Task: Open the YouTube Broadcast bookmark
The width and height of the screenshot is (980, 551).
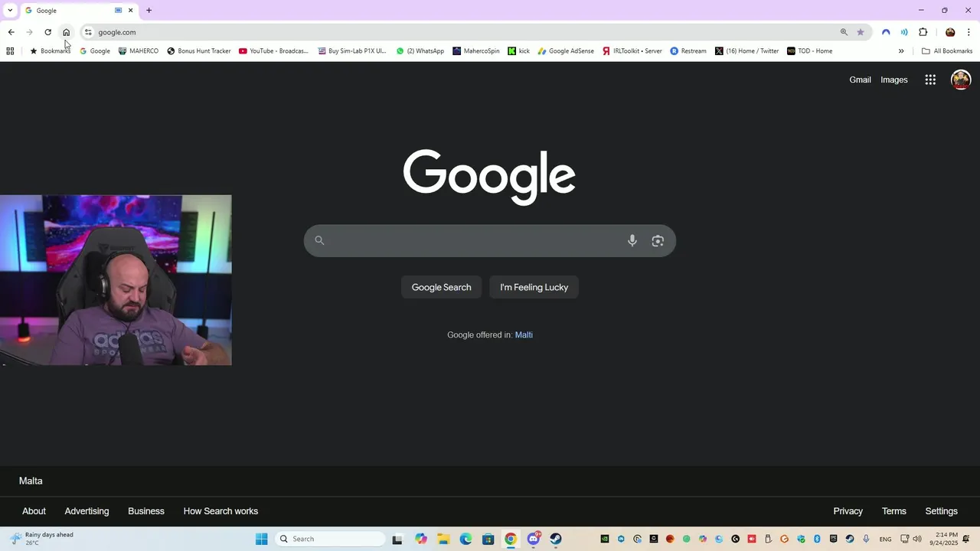Action: (274, 51)
